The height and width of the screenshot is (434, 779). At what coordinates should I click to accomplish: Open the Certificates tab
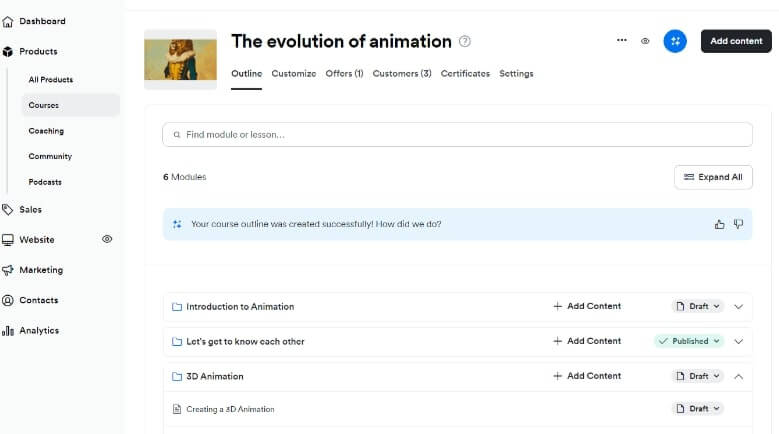(465, 74)
